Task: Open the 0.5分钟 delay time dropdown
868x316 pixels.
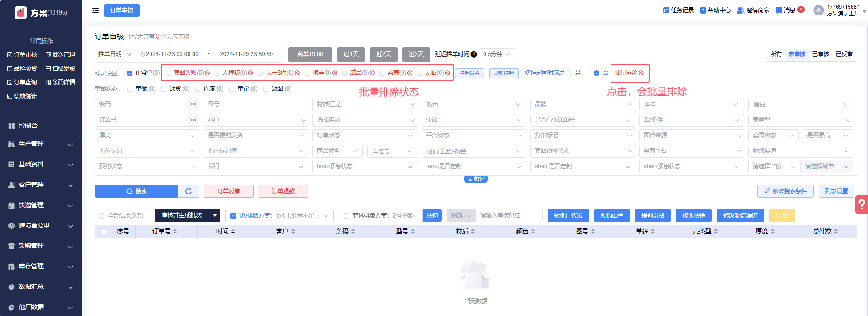Action: (x=497, y=54)
